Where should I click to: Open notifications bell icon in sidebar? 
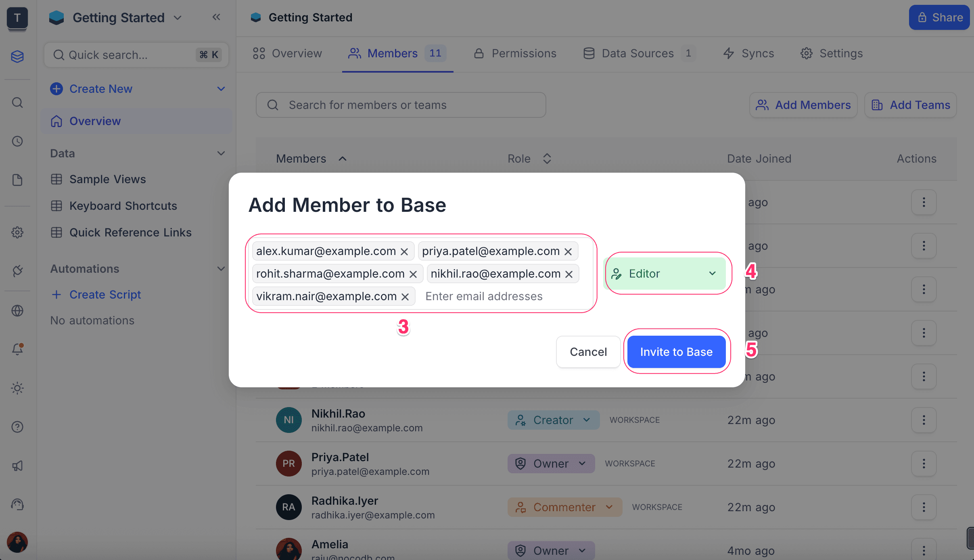[17, 349]
